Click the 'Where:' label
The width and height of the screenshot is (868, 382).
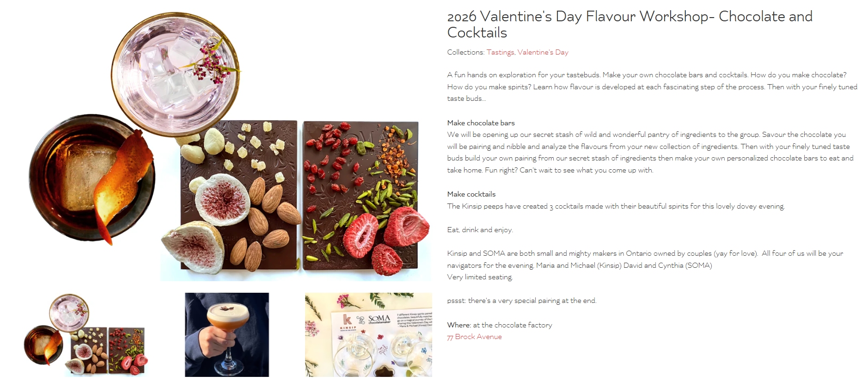point(458,325)
